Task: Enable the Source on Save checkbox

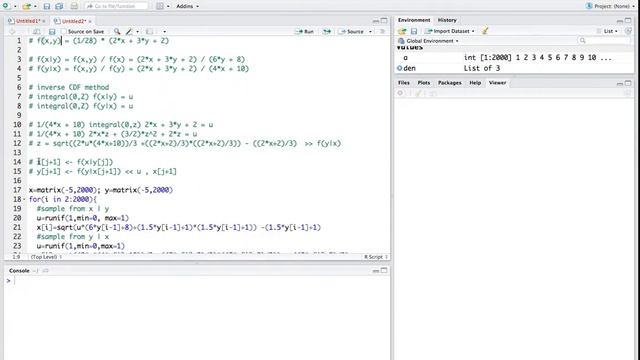Action: [x=63, y=31]
